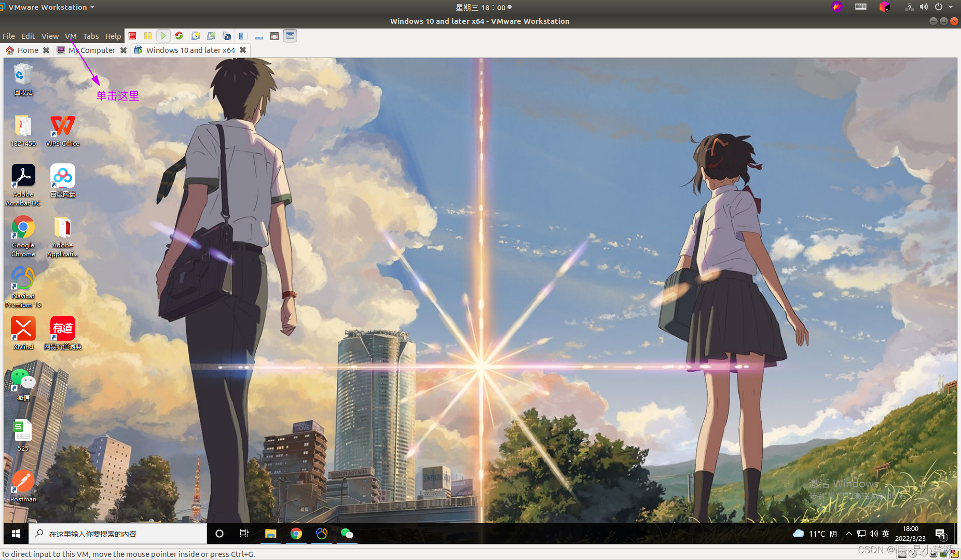
Task: Switch the input language indicator 英
Action: pyautogui.click(x=886, y=534)
